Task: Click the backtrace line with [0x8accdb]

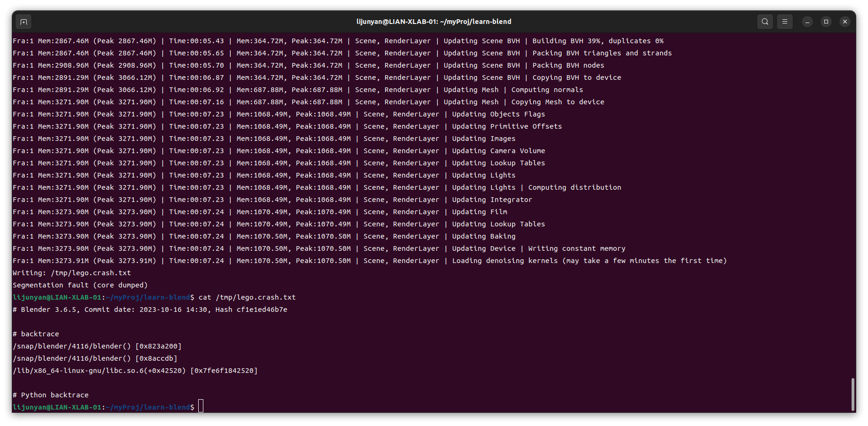Action: coord(95,358)
